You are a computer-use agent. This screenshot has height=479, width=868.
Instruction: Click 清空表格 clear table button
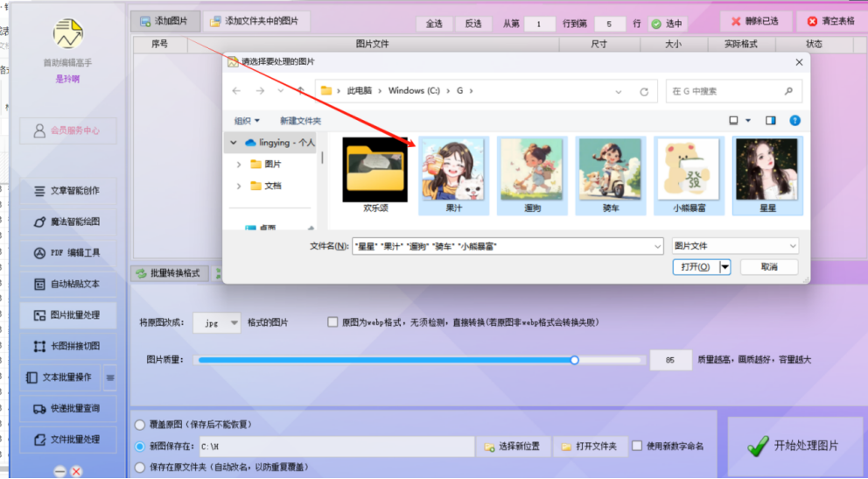click(831, 21)
